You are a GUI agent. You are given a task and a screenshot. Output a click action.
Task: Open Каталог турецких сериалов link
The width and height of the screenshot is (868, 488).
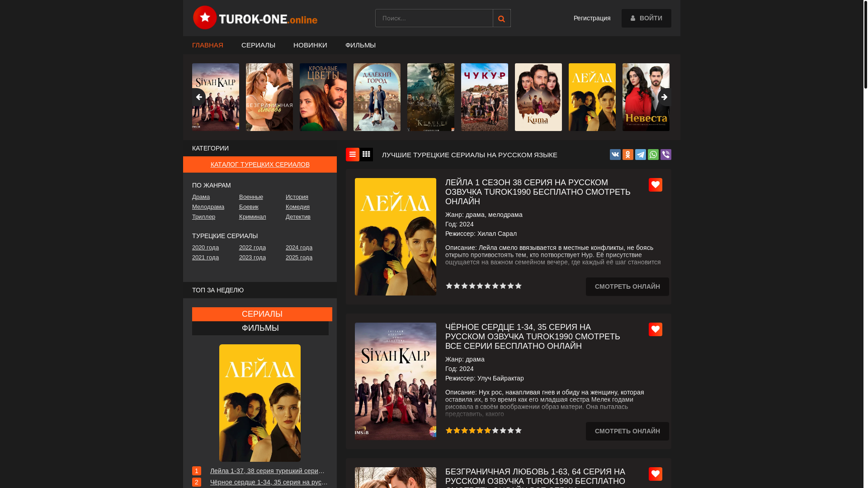coord(260,164)
